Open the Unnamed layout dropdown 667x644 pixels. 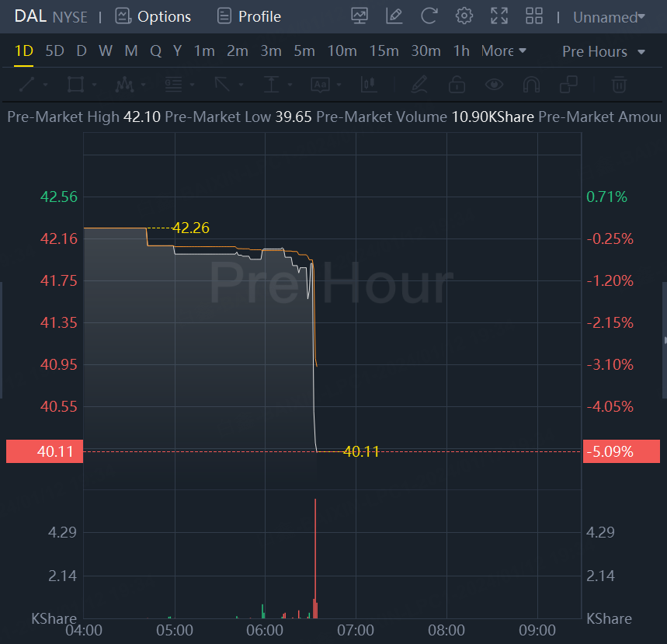click(x=609, y=17)
